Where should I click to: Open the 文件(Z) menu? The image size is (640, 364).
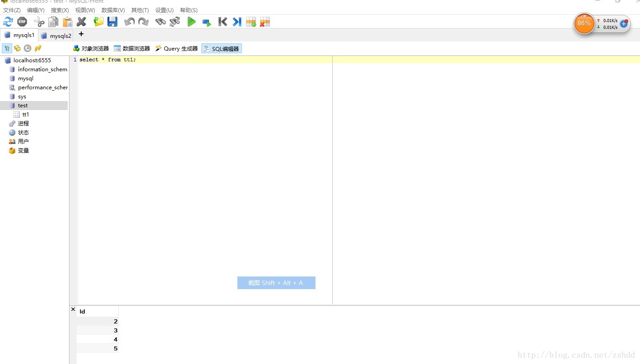[x=12, y=10]
